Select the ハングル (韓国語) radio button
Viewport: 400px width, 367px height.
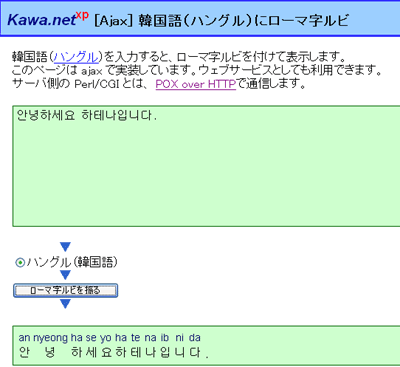pyautogui.click(x=20, y=263)
